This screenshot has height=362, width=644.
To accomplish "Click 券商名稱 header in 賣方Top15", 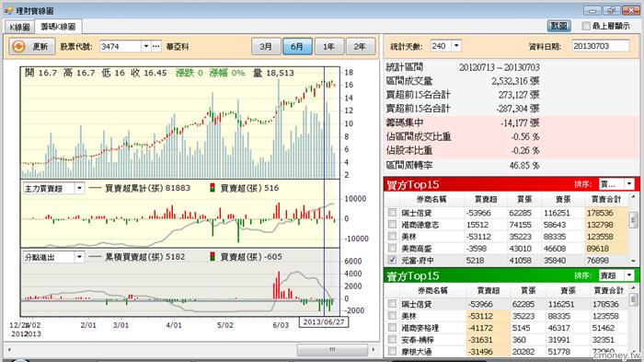I will point(432,291).
